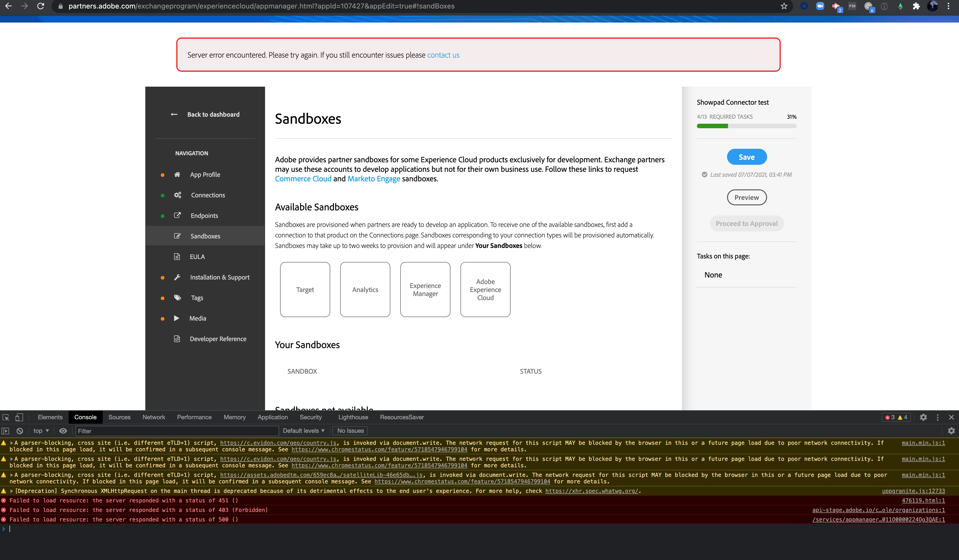The width and height of the screenshot is (959, 560).
Task: Toggle the console sidebar panel
Action: 5,431
